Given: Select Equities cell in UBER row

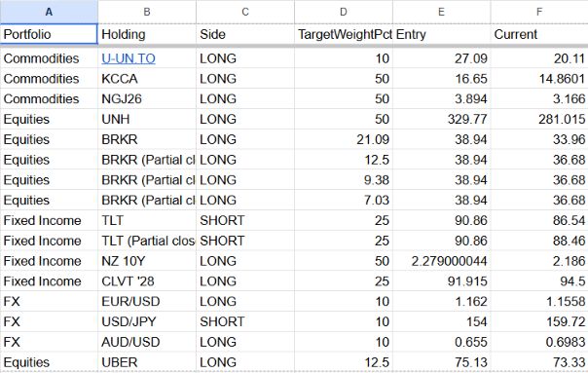Looking at the screenshot, I should point(49,362).
